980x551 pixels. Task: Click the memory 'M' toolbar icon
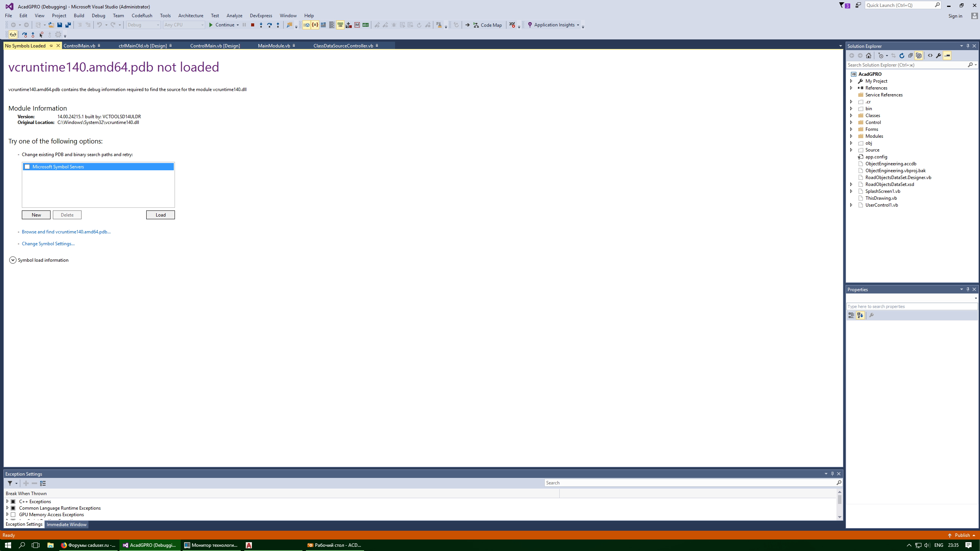[x=357, y=25]
